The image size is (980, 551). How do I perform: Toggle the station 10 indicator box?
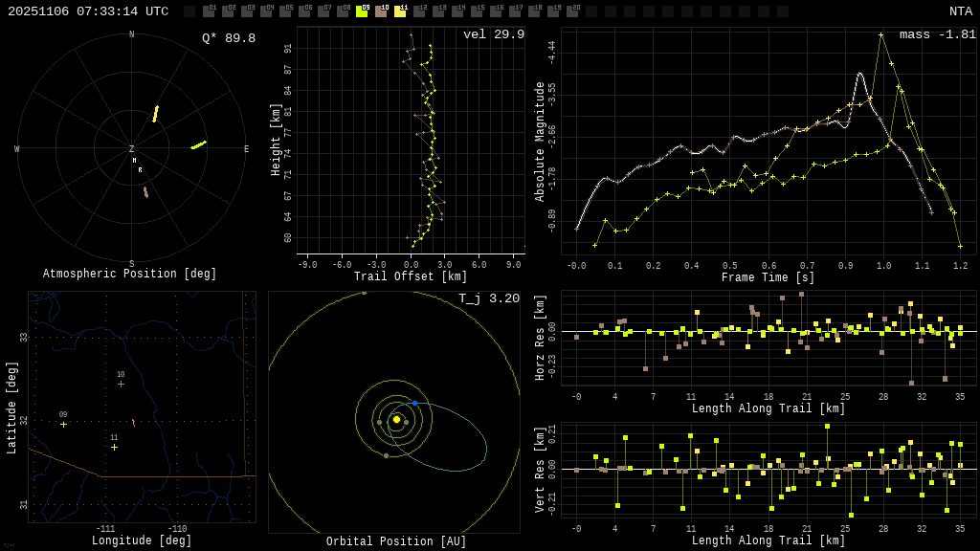(x=381, y=11)
